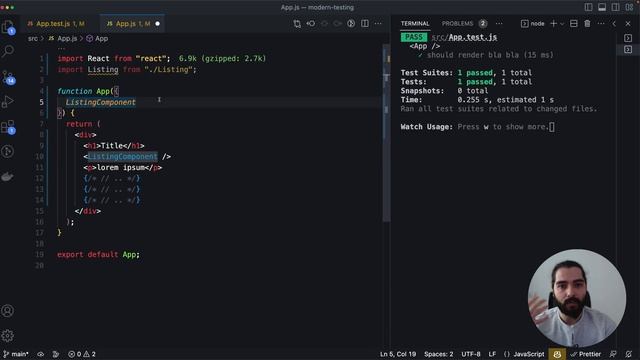
Task: Toggle primary sidebar layout icon in title bar
Action: point(588,7)
